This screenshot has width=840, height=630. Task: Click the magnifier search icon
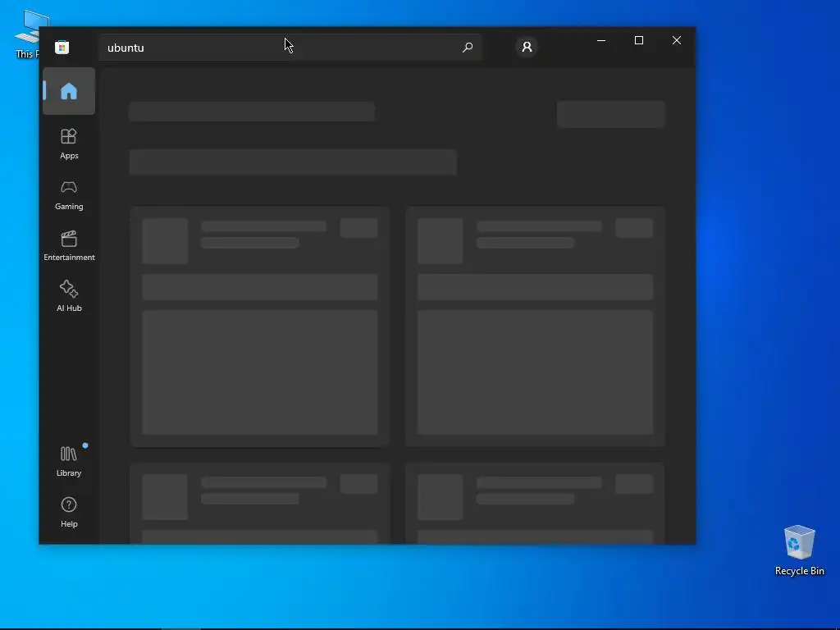[467, 47]
